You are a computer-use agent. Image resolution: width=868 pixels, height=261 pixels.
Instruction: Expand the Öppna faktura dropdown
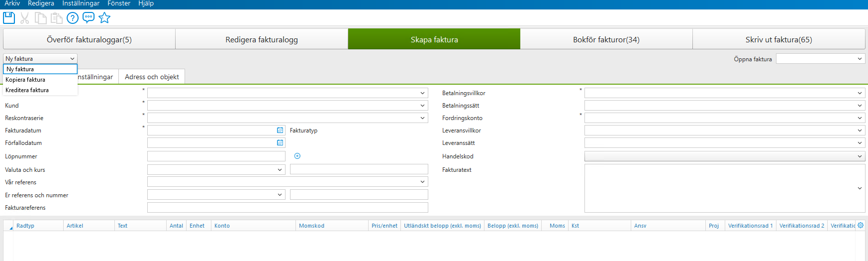(860, 59)
